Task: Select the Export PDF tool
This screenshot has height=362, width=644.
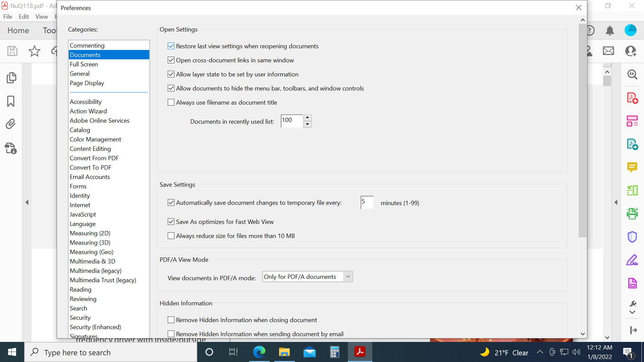Action: pyautogui.click(x=632, y=144)
